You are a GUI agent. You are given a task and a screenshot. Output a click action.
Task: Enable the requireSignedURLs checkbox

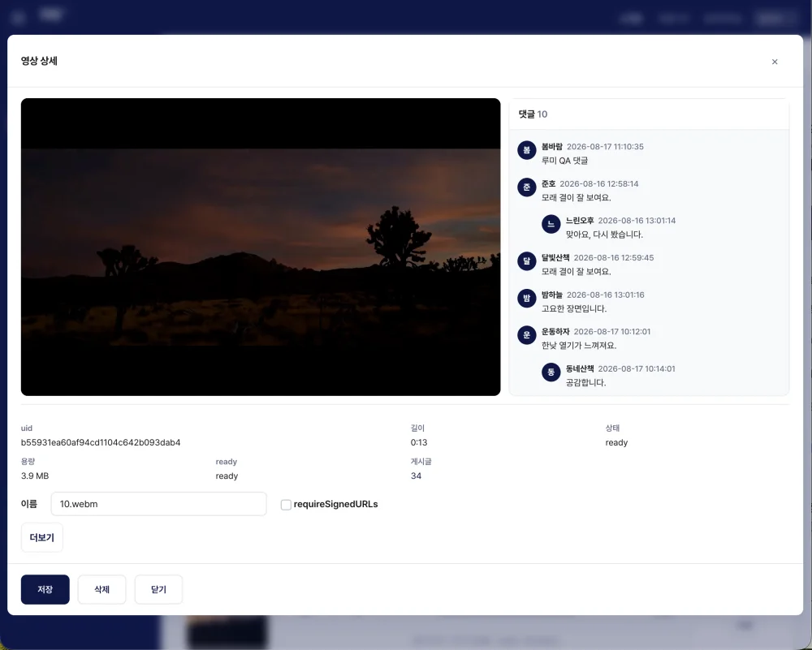(x=286, y=505)
